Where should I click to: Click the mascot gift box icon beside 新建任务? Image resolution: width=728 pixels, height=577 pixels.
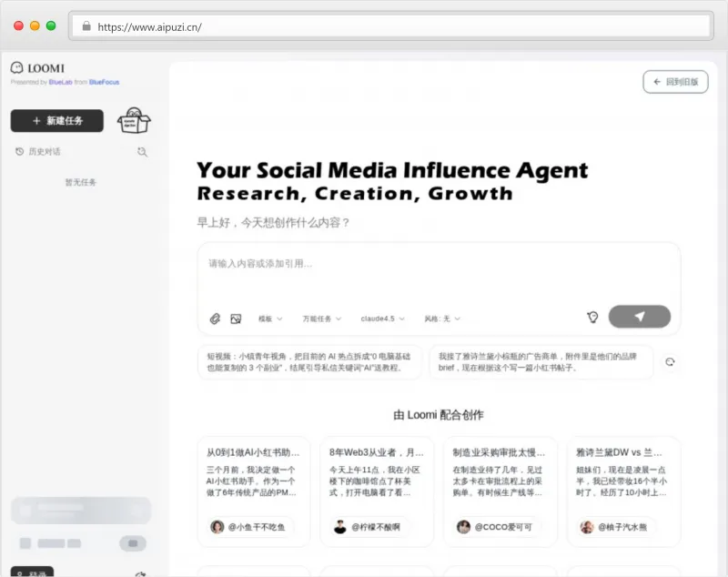click(x=133, y=121)
